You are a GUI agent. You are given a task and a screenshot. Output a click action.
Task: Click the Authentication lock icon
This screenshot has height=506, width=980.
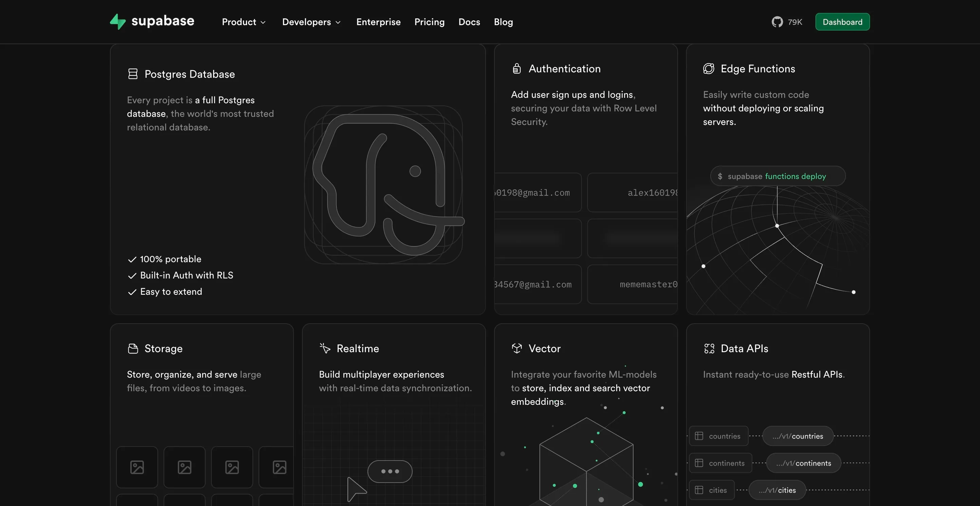coord(516,69)
